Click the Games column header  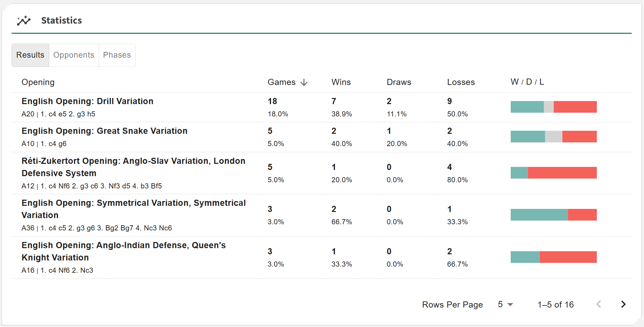(281, 82)
